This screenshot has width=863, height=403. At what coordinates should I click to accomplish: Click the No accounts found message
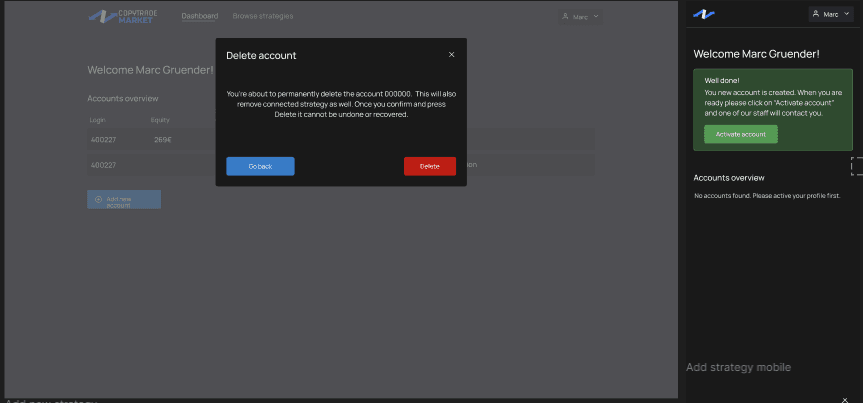click(767, 195)
